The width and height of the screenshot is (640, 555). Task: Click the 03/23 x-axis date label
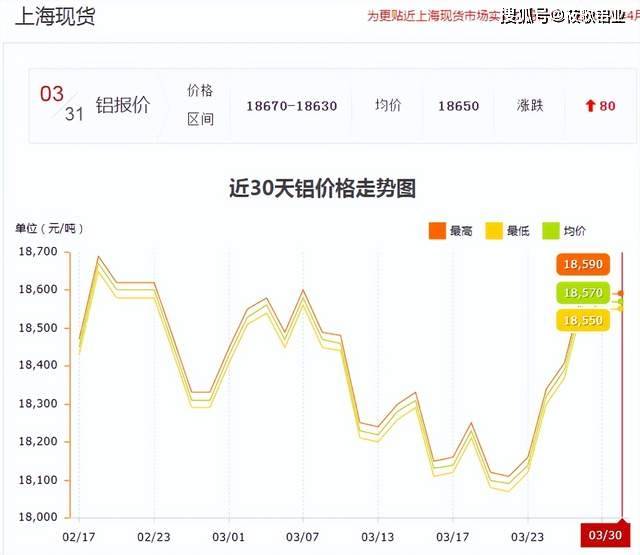[527, 537]
